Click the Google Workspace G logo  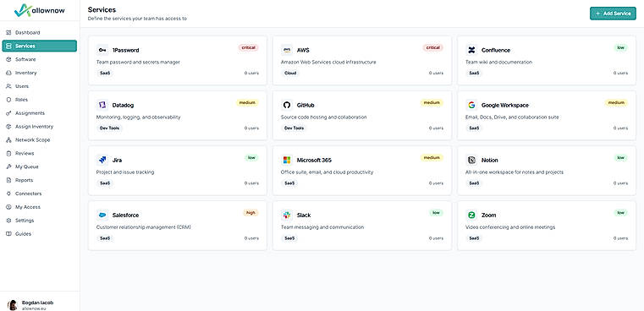[x=471, y=105]
